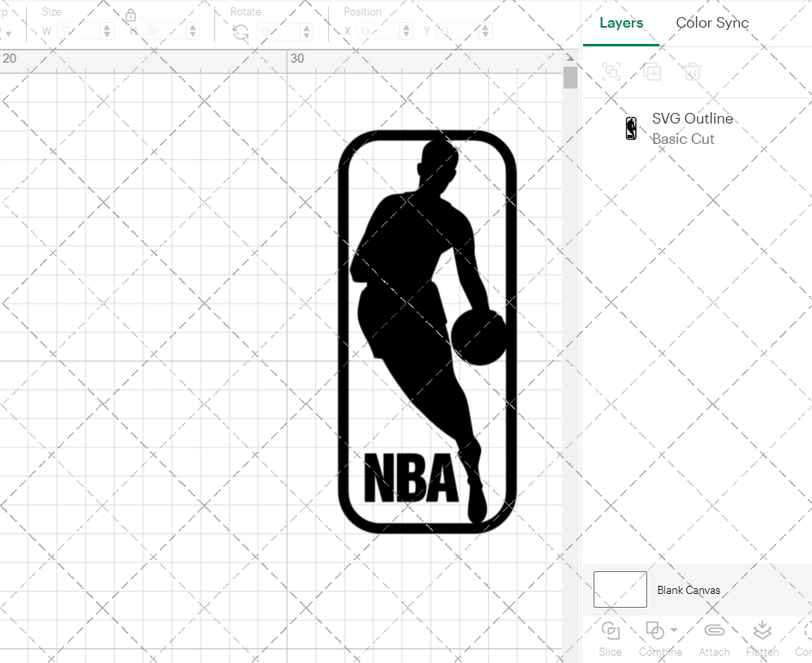Click the Width stepper up arrow
This screenshot has width=812, height=663.
point(106,27)
